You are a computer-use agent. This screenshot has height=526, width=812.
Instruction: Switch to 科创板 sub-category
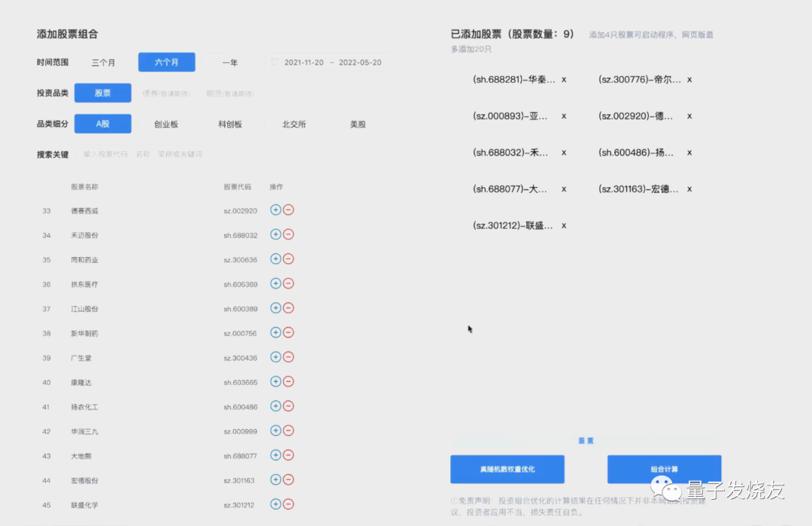pyautogui.click(x=230, y=124)
